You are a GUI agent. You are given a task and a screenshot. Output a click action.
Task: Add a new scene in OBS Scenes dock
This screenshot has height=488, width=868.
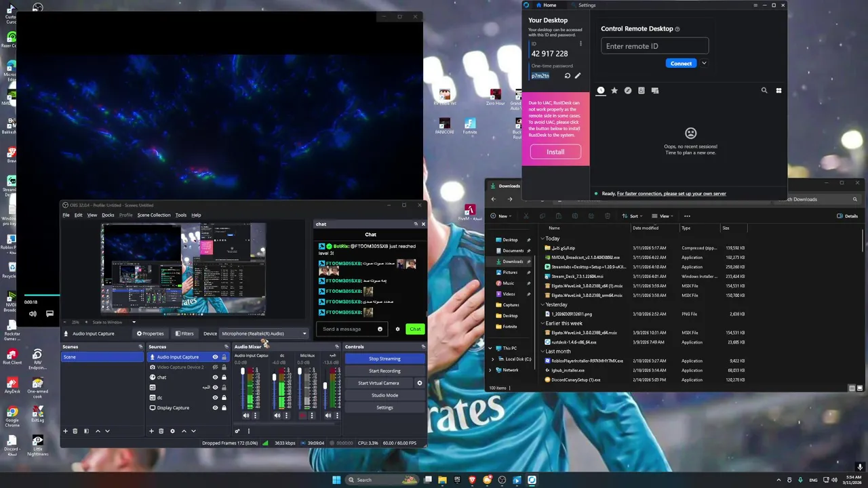[65, 431]
